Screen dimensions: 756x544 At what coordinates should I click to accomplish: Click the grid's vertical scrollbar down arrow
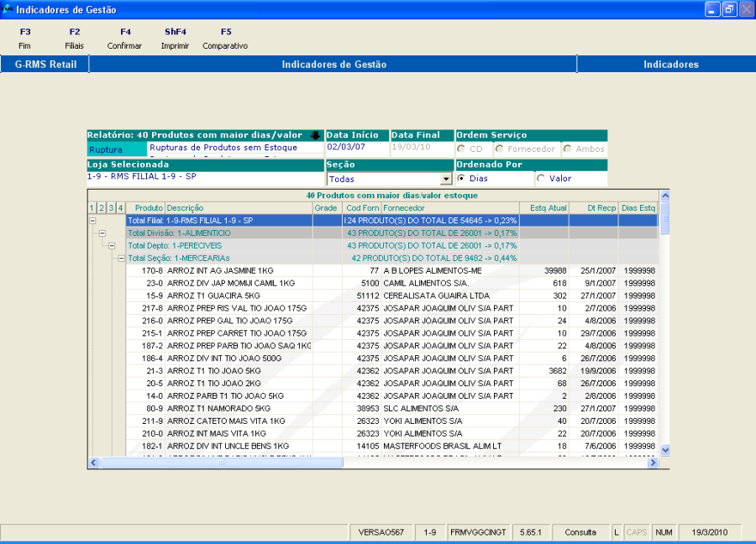point(665,451)
